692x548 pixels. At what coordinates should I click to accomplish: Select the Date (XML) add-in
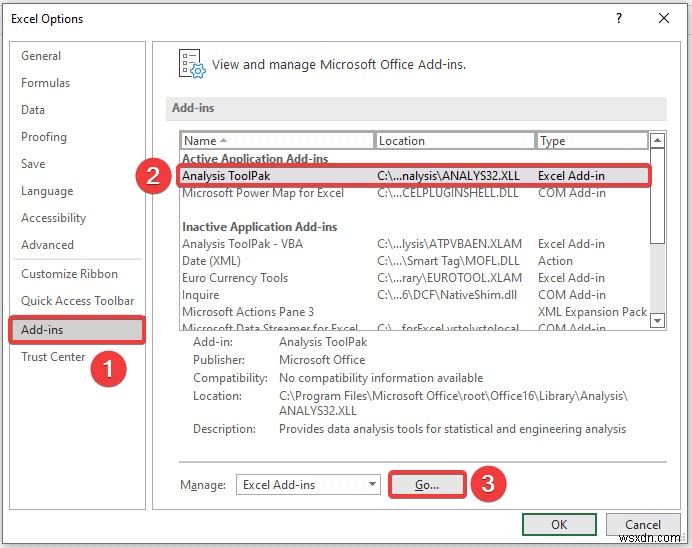414,261
